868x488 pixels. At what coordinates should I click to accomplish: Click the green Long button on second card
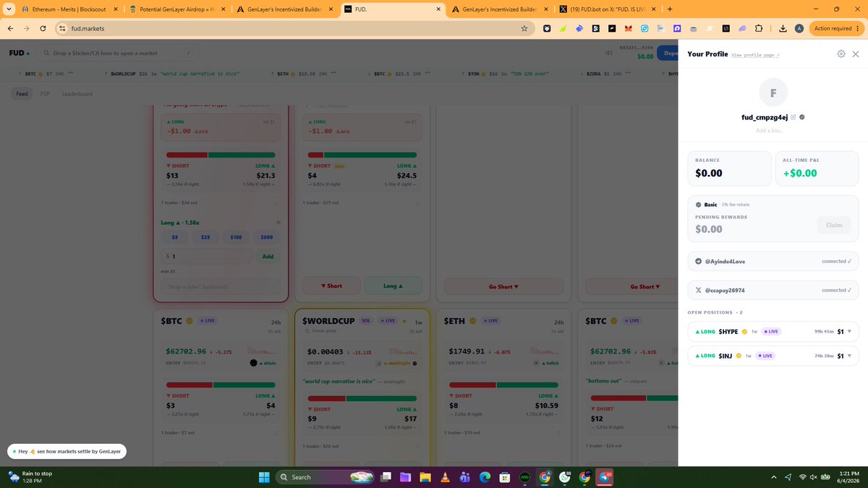tap(392, 286)
